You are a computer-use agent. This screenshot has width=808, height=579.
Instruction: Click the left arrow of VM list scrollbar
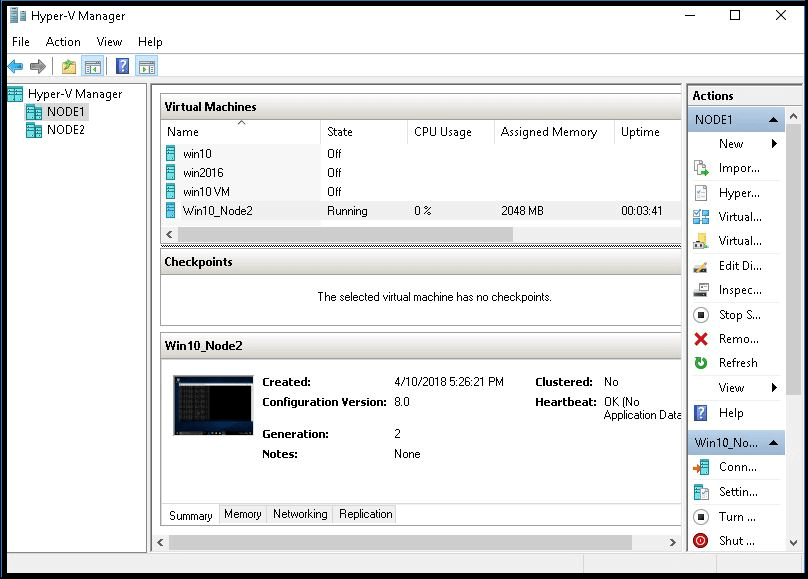click(169, 234)
